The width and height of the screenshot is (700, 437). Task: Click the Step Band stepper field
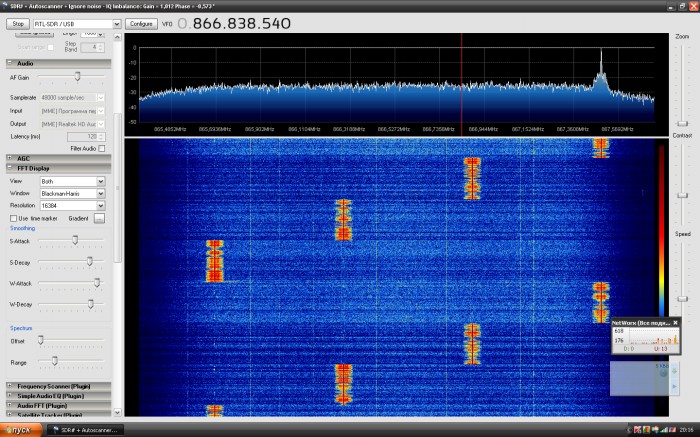tap(92, 47)
